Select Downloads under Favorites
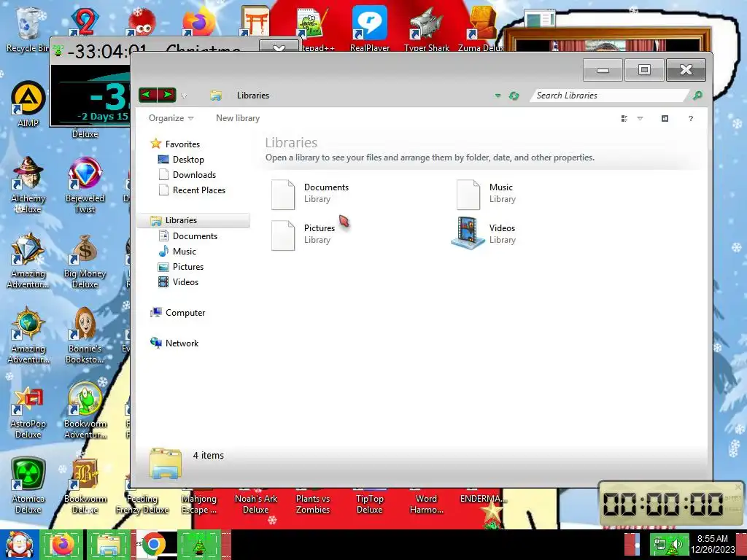Image resolution: width=747 pixels, height=560 pixels. [x=187, y=175]
